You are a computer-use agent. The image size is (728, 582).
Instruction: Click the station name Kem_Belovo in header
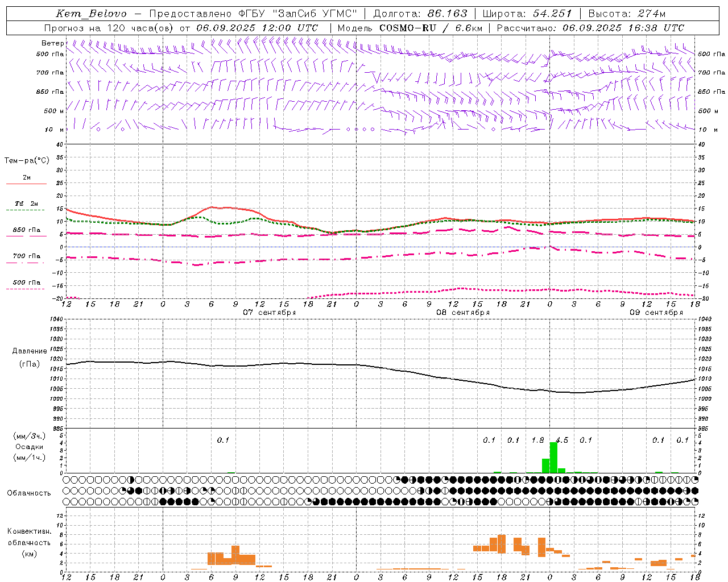click(x=92, y=14)
